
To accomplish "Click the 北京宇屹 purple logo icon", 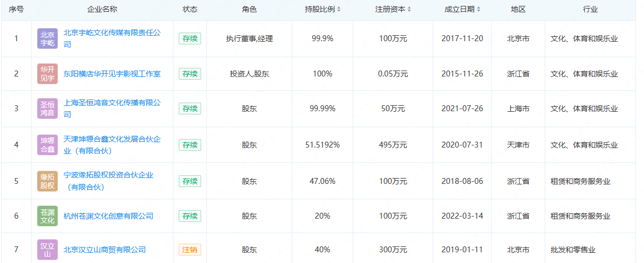I will click(x=47, y=38).
